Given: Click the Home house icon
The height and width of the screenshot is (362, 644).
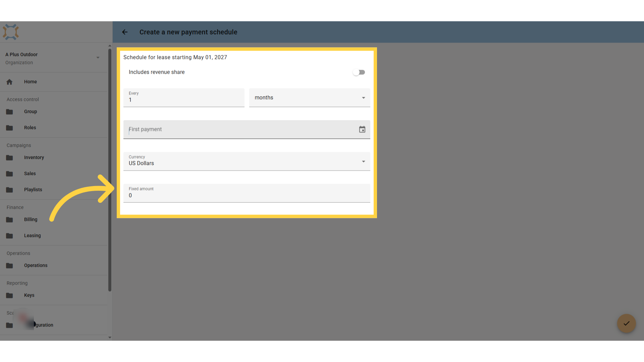Looking at the screenshot, I should [x=9, y=82].
